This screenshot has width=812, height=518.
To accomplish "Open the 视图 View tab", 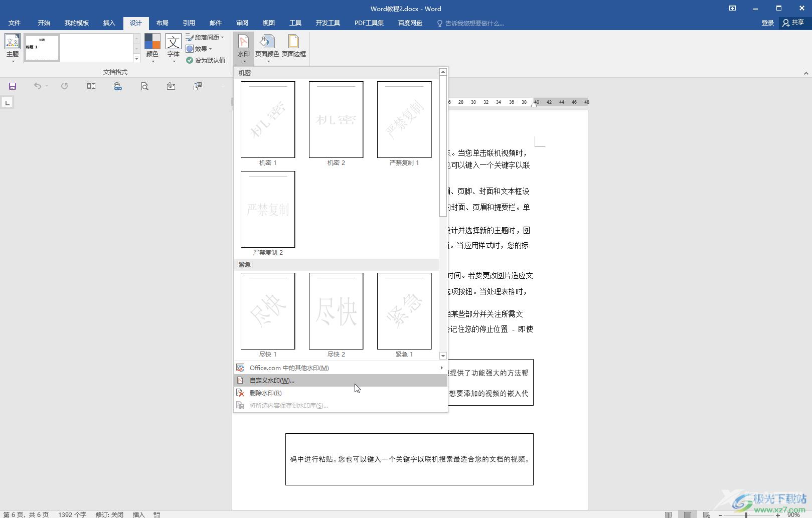I will pos(268,23).
